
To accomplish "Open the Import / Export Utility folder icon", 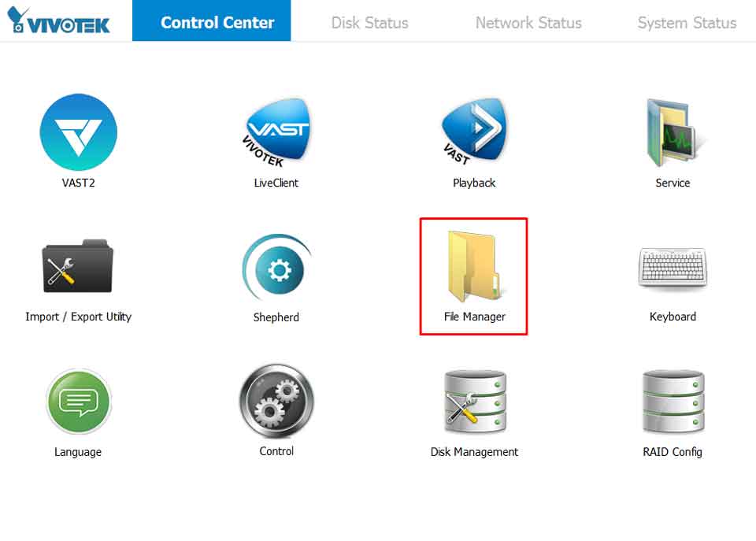I will [78, 267].
